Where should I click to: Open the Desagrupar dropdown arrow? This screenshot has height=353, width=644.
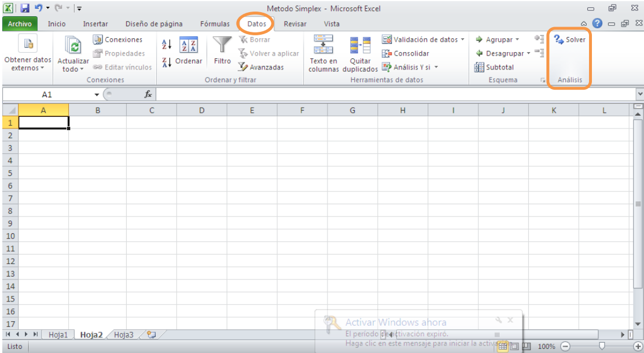click(x=529, y=53)
